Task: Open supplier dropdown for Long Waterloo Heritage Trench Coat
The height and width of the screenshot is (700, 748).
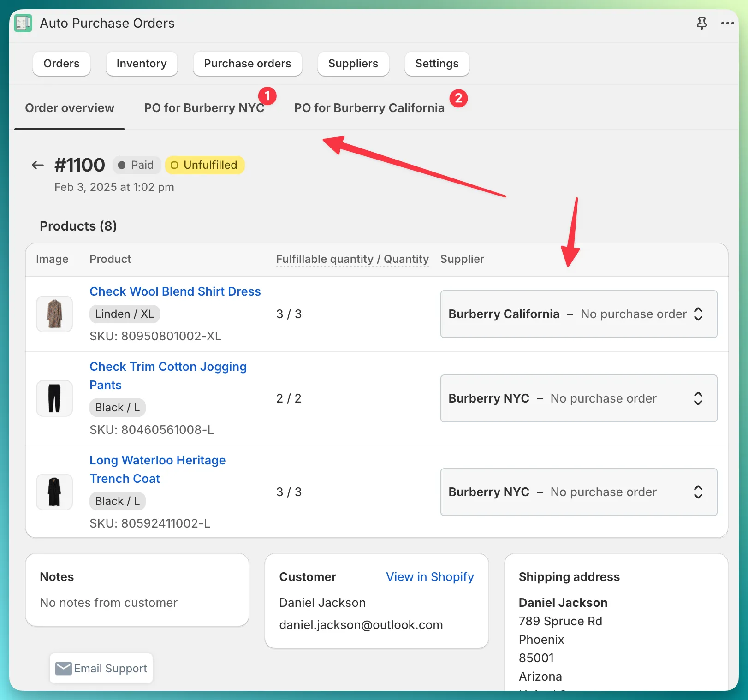Action: tap(579, 492)
